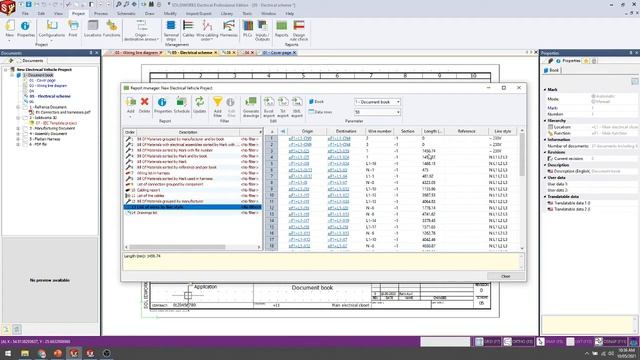Click the Origin column header
640x360 pixels.
coord(307,131)
